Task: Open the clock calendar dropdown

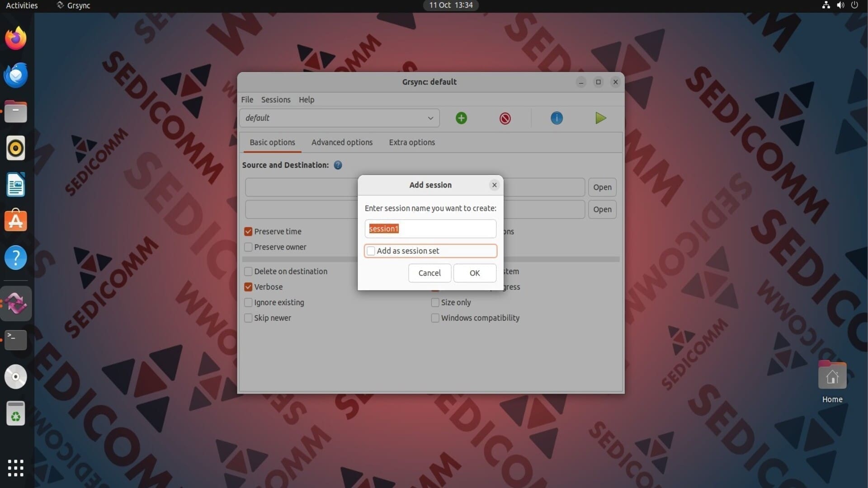Action: [x=451, y=5]
